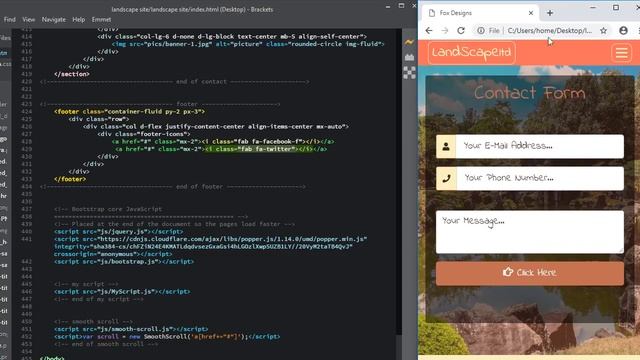Screen dimensions: 640x360
Task: Click the Click Here submit button
Action: click(530, 273)
